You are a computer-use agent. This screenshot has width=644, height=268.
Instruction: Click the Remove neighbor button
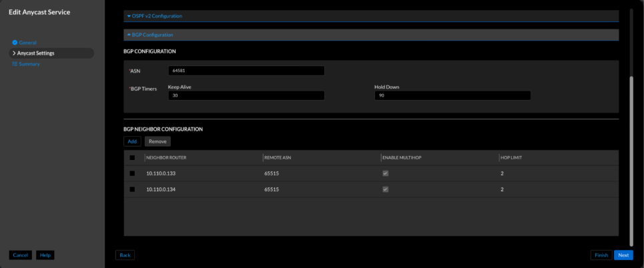(157, 141)
